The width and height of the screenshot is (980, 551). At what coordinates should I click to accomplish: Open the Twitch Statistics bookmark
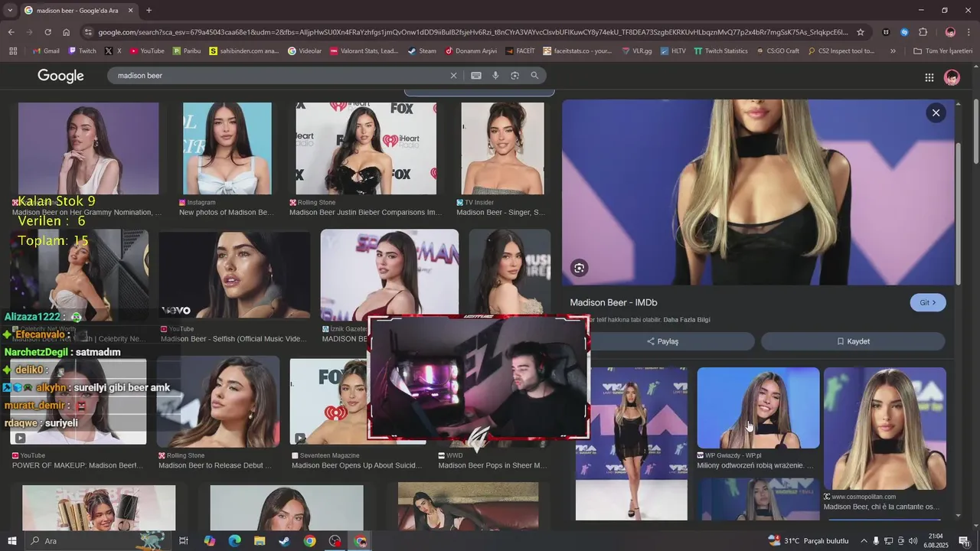[x=720, y=51]
